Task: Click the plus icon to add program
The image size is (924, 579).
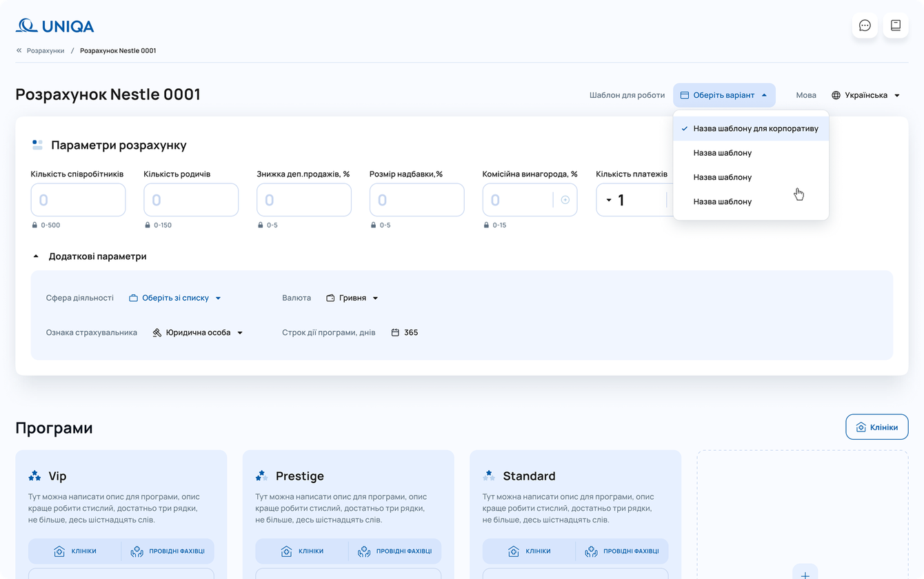Action: [805, 573]
